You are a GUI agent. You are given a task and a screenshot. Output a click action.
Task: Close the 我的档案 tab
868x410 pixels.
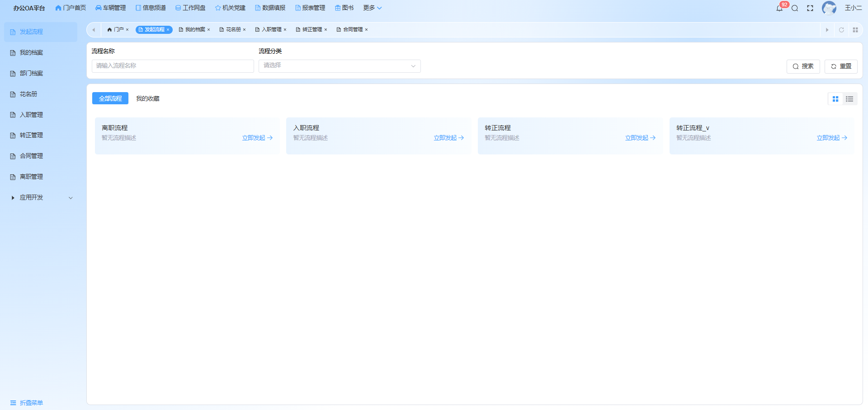tap(208, 30)
